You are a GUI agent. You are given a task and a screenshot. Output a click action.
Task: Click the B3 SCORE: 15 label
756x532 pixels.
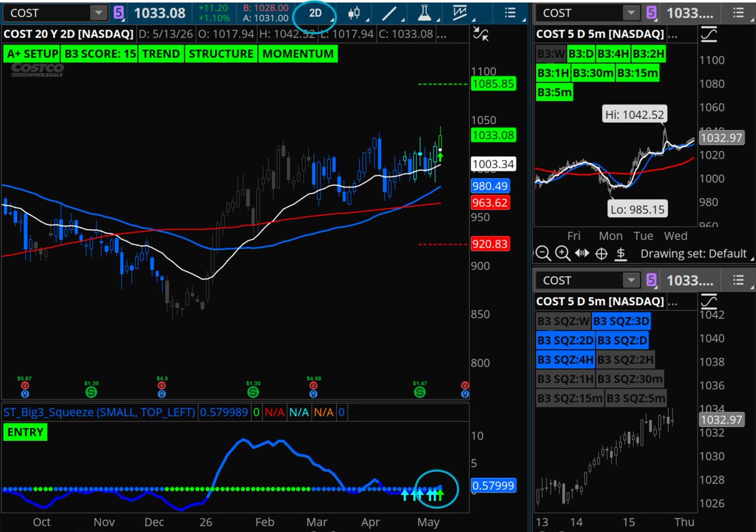point(100,54)
